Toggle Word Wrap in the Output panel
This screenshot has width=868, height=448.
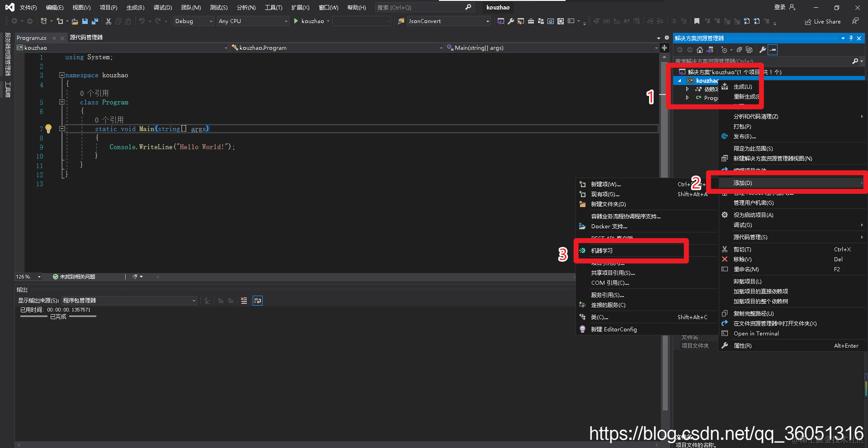point(258,301)
